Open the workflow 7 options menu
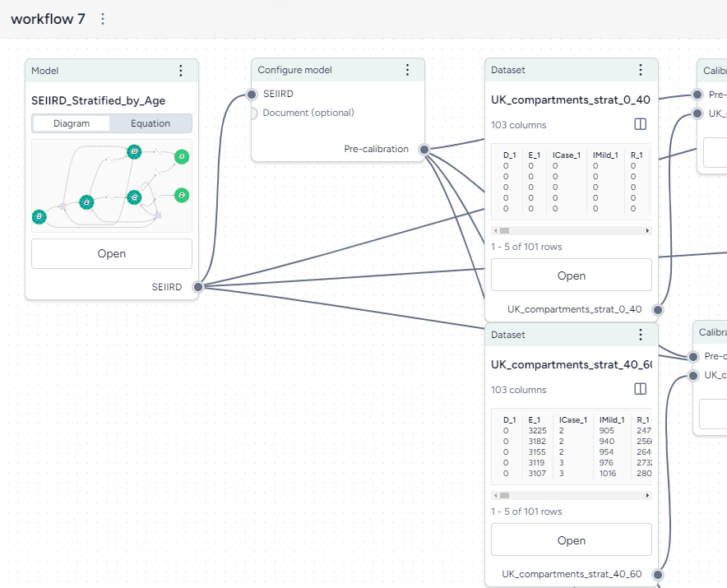Screen dimensions: 727x588 pyautogui.click(x=101, y=18)
